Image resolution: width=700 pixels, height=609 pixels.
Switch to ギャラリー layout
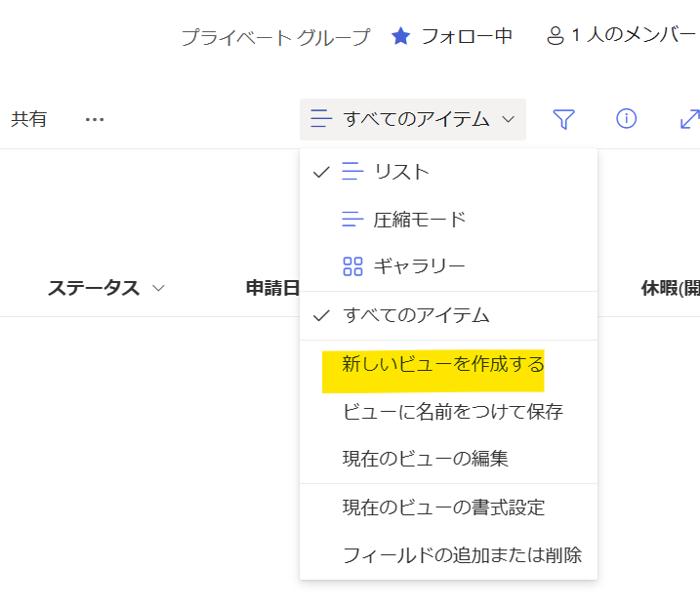448,266
